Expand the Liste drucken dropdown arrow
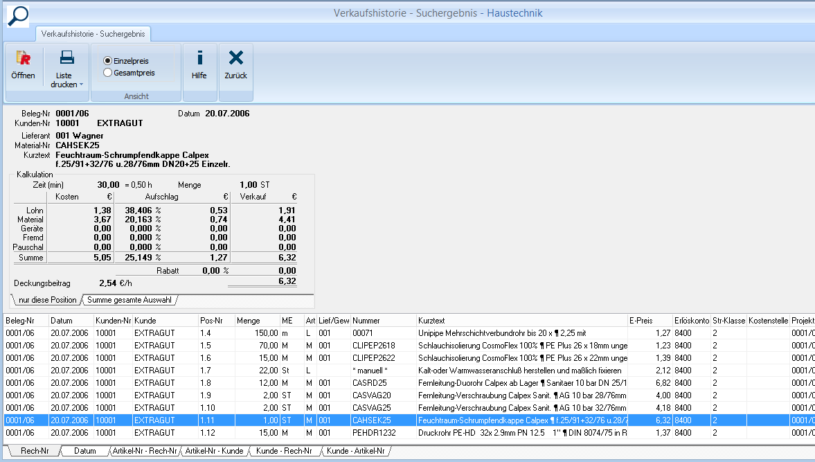Viewport: 815px width, 462px height. [x=82, y=84]
